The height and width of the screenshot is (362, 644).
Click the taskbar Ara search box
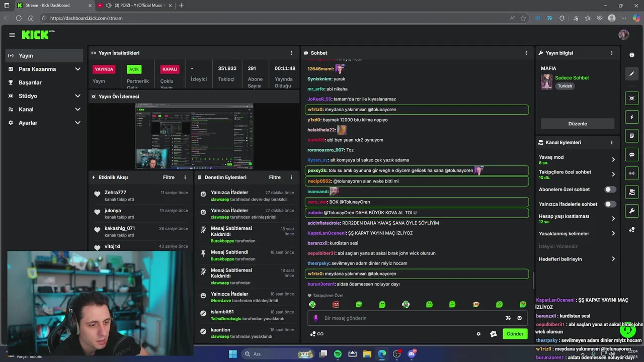point(278,354)
